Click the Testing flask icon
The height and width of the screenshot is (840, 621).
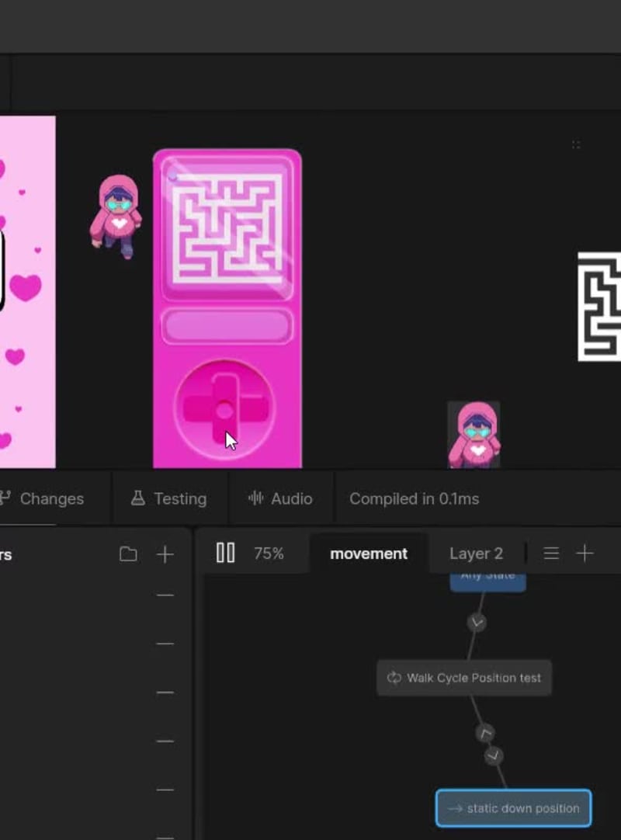[137, 498]
